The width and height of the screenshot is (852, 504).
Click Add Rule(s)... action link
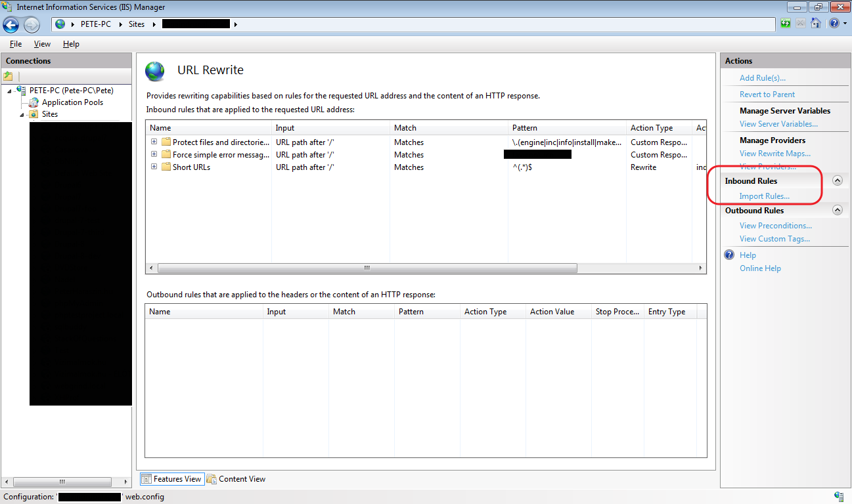pos(762,78)
